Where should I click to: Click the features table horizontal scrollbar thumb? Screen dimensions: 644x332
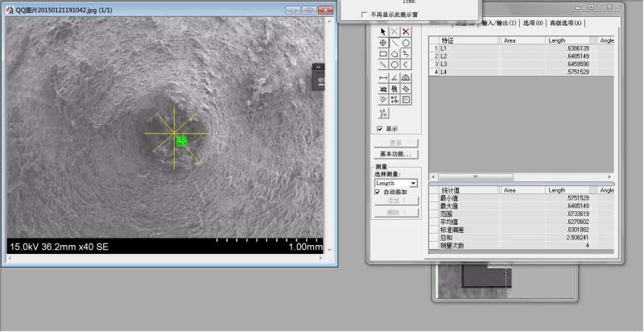(x=476, y=177)
